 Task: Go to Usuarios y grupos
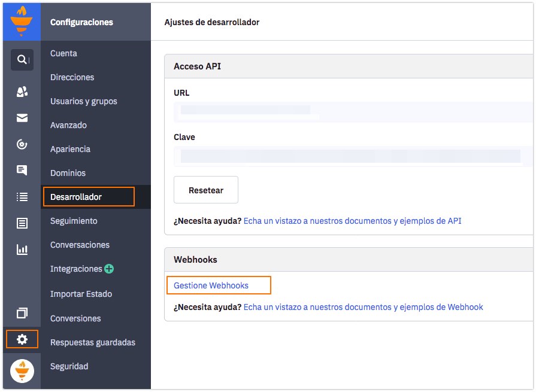pyautogui.click(x=84, y=101)
